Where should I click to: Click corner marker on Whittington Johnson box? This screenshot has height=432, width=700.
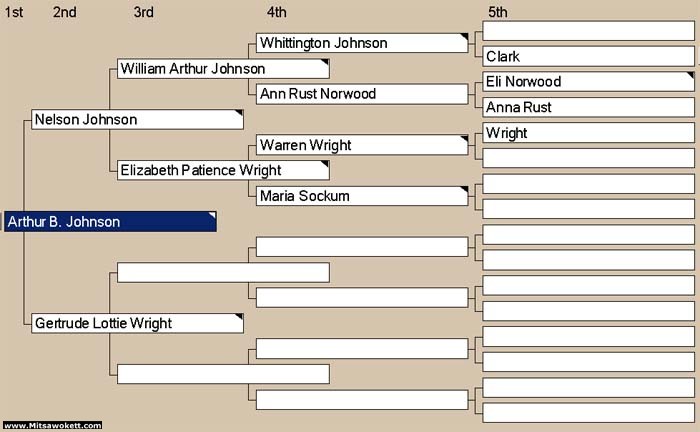(464, 36)
